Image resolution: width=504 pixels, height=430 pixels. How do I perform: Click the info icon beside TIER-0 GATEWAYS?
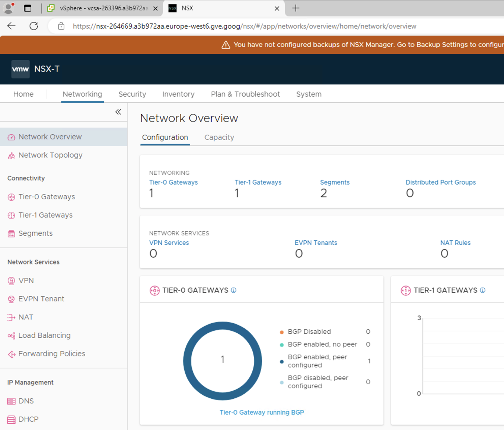(x=234, y=290)
